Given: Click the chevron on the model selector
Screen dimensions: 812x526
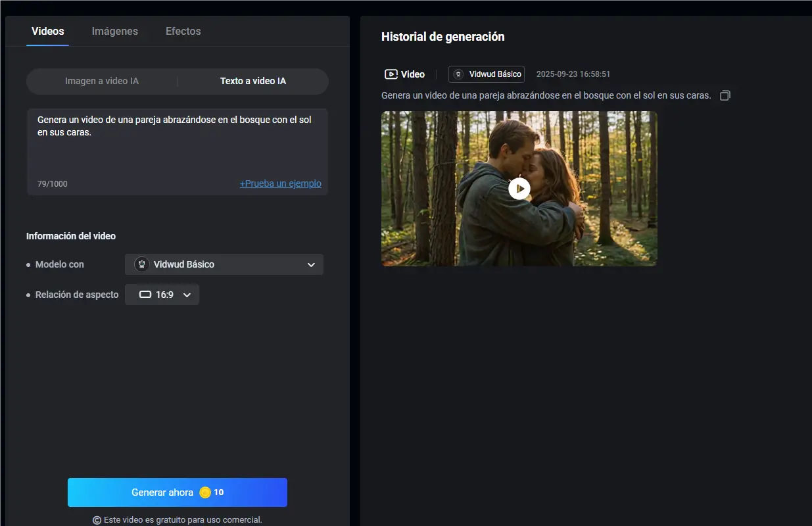Looking at the screenshot, I should click(311, 264).
